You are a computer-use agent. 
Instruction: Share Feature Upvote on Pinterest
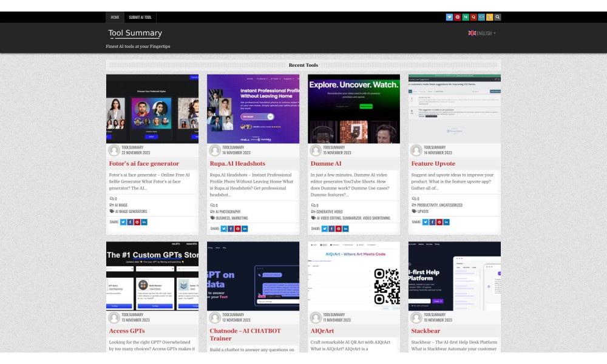pyautogui.click(x=439, y=222)
